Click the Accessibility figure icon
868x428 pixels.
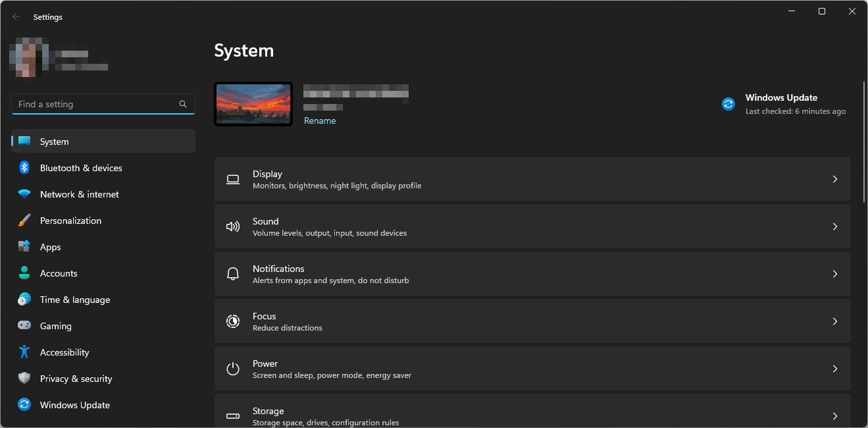[24, 352]
